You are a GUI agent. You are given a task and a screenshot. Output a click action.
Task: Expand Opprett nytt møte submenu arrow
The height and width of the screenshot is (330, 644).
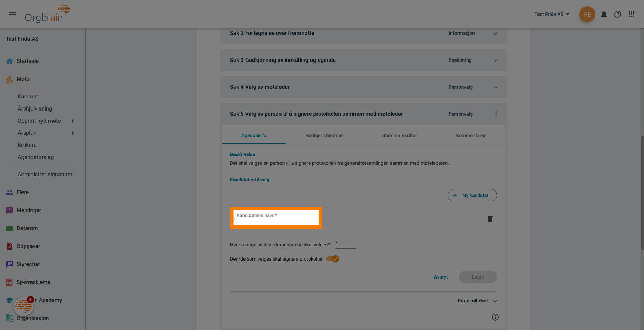[x=73, y=121]
